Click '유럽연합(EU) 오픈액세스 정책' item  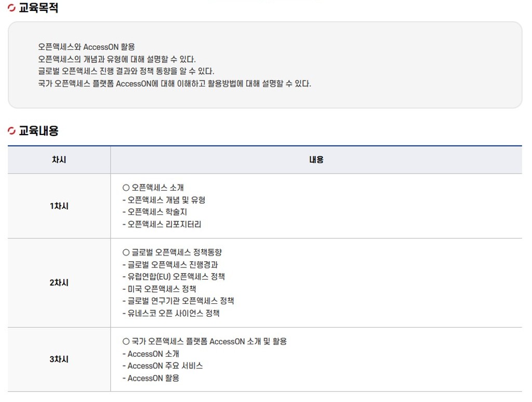pos(174,277)
